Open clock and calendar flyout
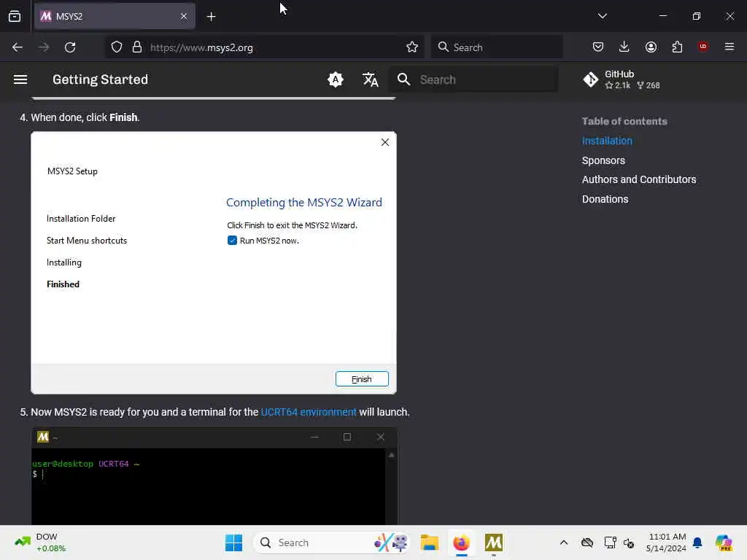The image size is (747, 560). coord(666,542)
